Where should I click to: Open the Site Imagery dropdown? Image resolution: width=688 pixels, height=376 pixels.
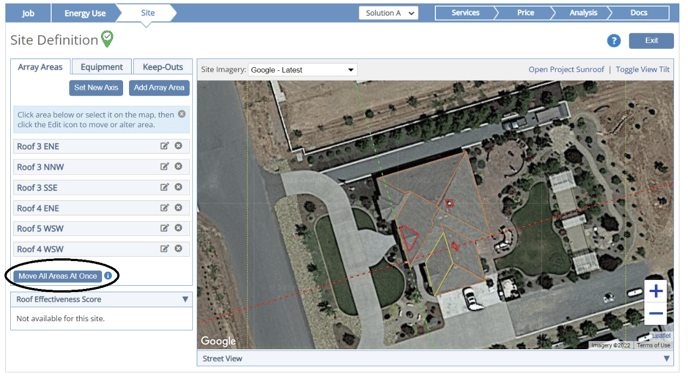pyautogui.click(x=302, y=70)
